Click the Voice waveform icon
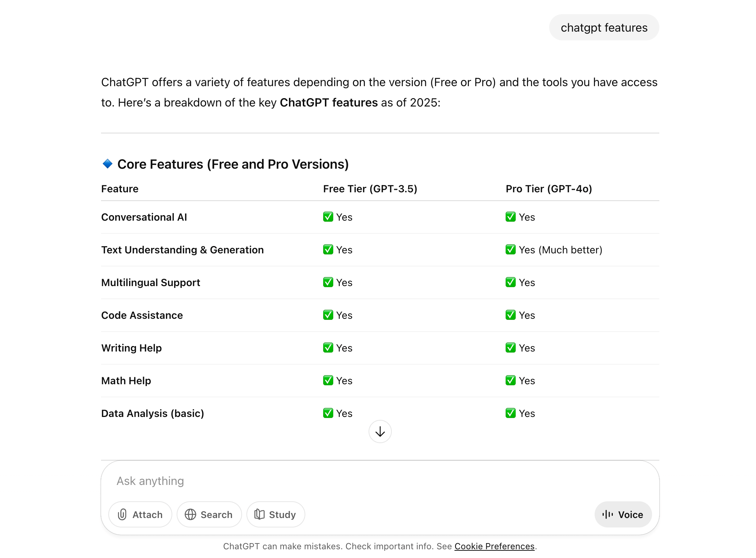This screenshot has width=756, height=558. 608,514
